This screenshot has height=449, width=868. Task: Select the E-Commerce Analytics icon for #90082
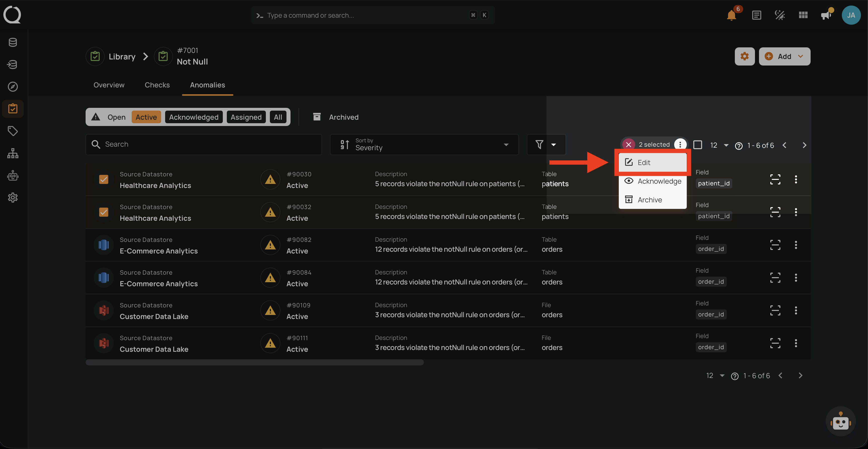[x=104, y=245]
